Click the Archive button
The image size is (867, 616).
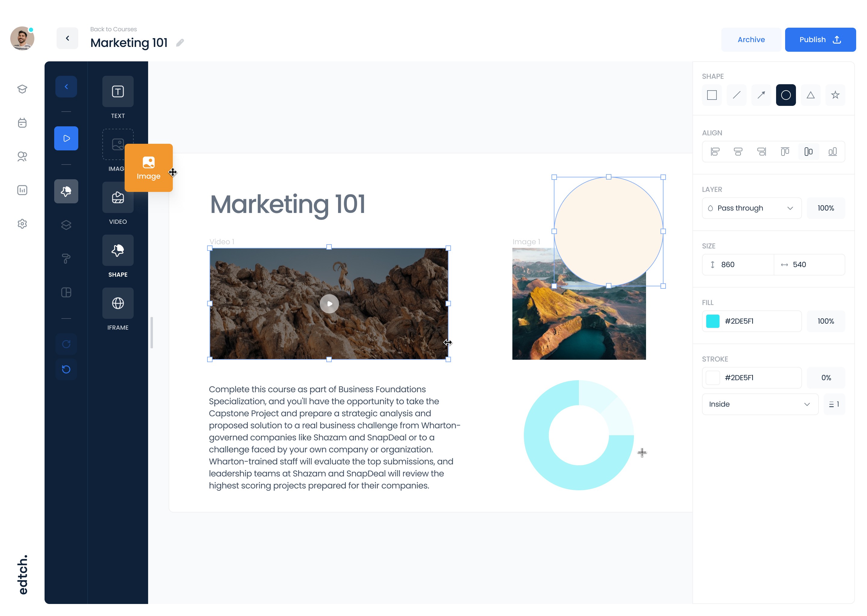point(751,39)
